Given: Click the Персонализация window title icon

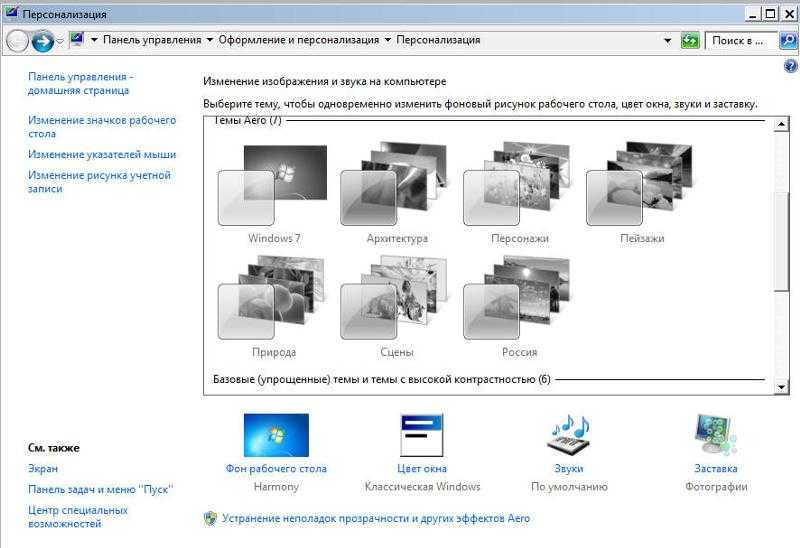Looking at the screenshot, I should tap(11, 12).
